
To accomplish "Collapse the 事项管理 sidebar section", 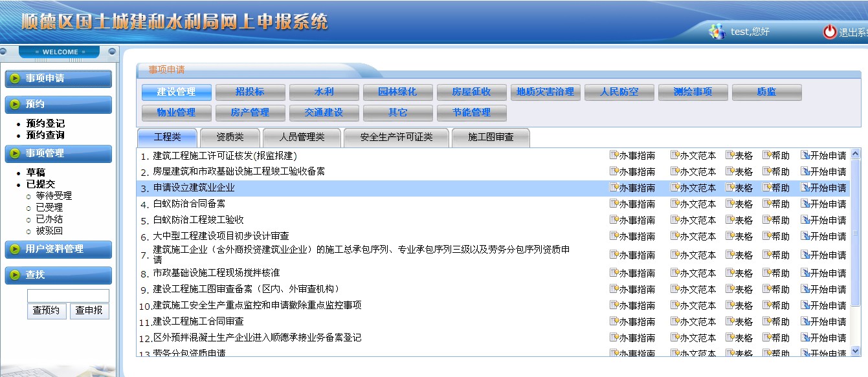I will pos(58,153).
